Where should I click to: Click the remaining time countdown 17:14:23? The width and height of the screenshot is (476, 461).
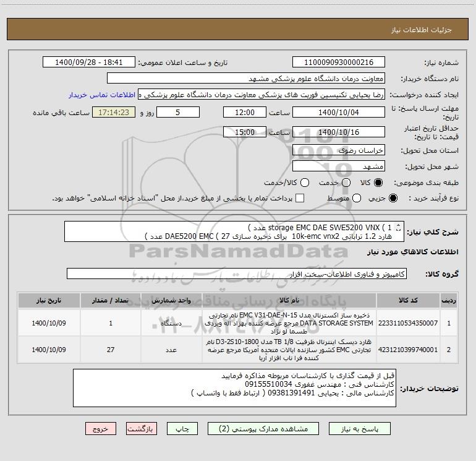pos(114,112)
